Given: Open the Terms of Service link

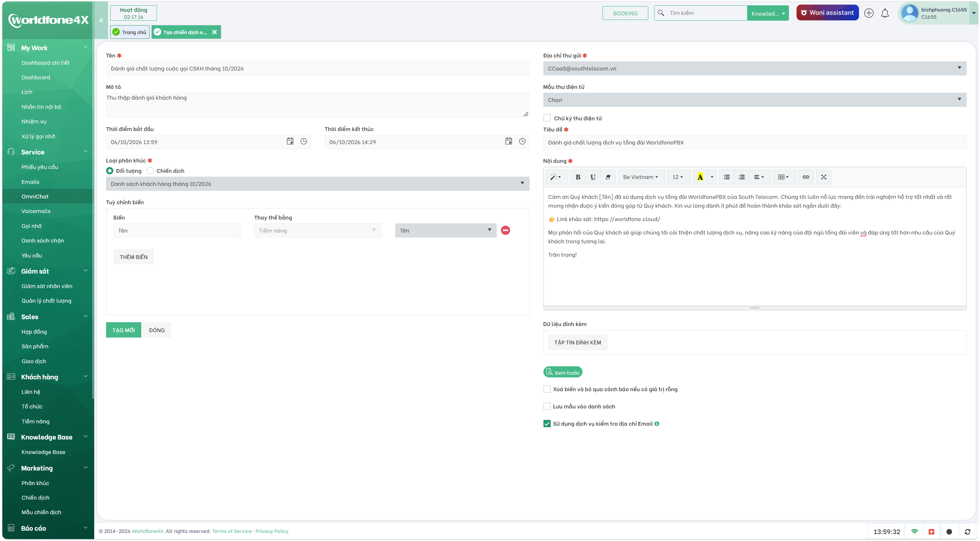Looking at the screenshot, I should pos(232,531).
